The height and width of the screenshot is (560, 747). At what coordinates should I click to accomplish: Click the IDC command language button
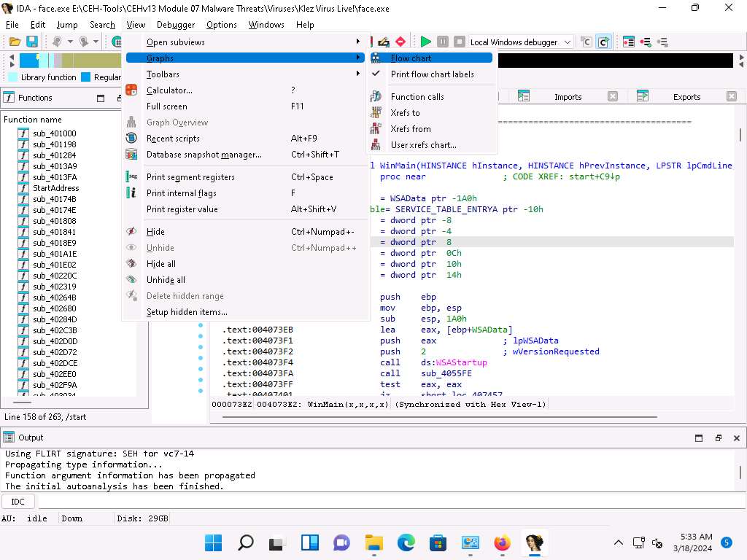click(18, 502)
